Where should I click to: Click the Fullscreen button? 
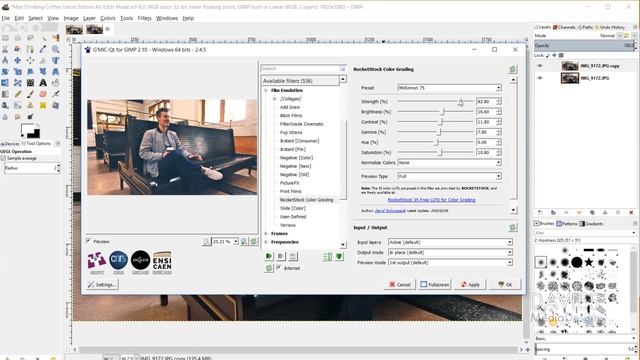(435, 284)
